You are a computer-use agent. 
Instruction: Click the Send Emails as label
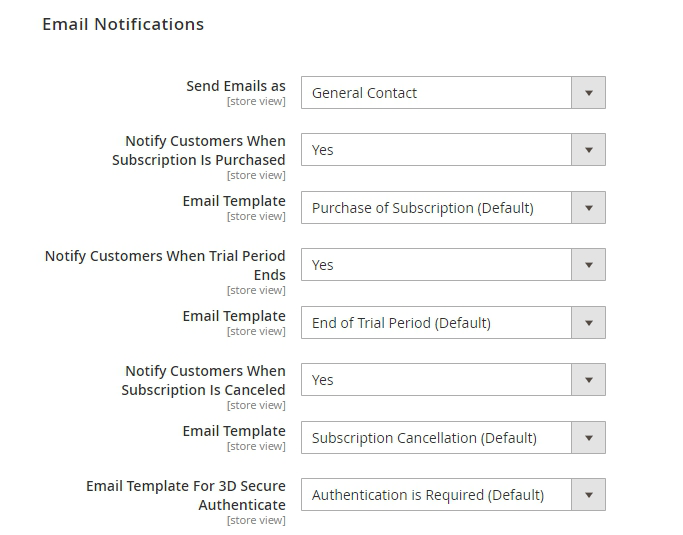[235, 86]
